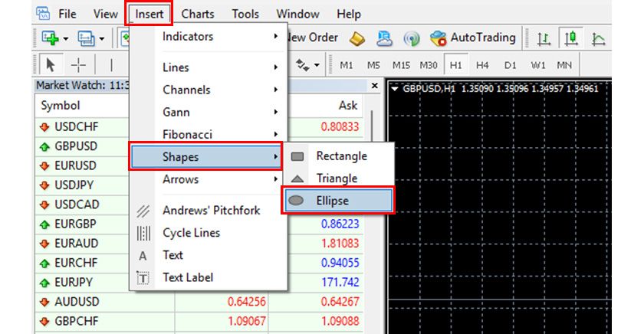The image size is (644, 334).
Task: Select the crosshair cursor tool
Action: click(77, 65)
